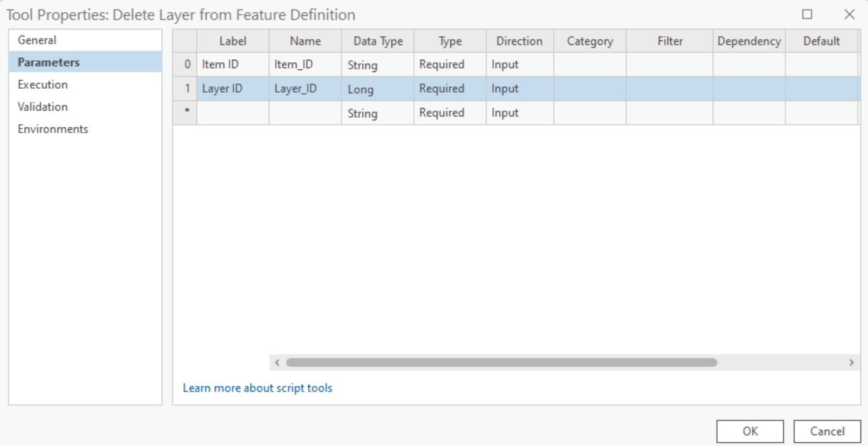The width and height of the screenshot is (868, 446).
Task: Switch to the Execution page
Action: tap(42, 84)
